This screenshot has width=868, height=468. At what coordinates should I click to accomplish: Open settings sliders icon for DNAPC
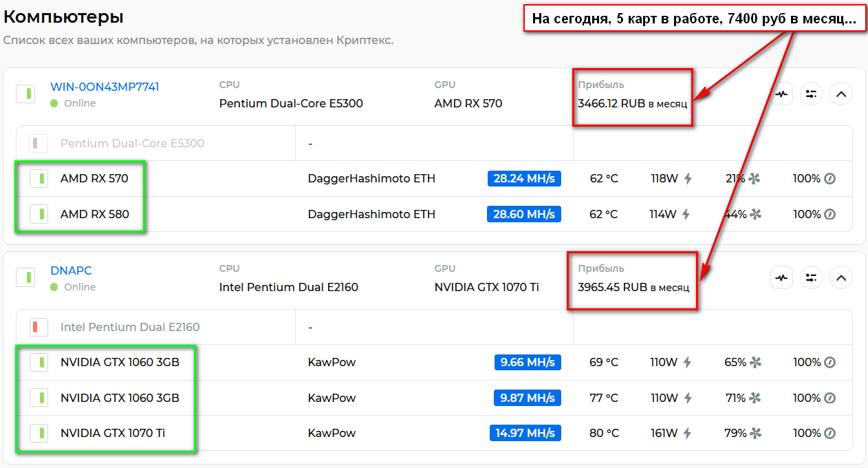[x=812, y=278]
